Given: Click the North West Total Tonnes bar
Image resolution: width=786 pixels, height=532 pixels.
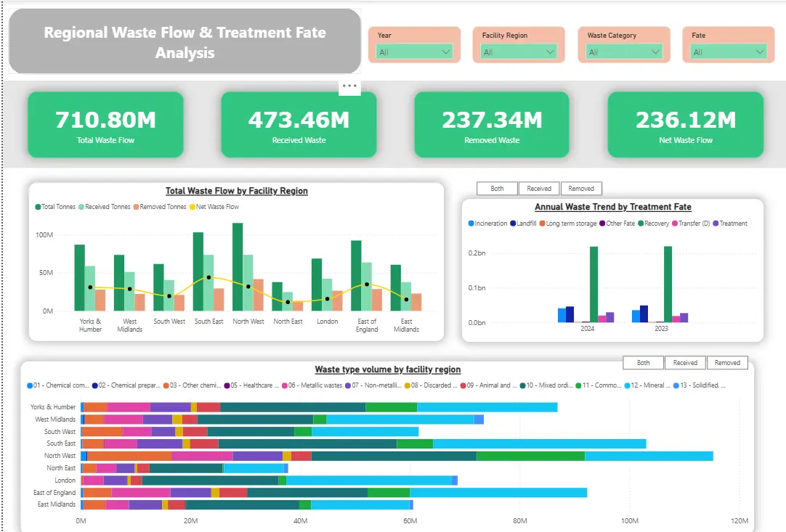Looking at the screenshot, I should point(238,267).
